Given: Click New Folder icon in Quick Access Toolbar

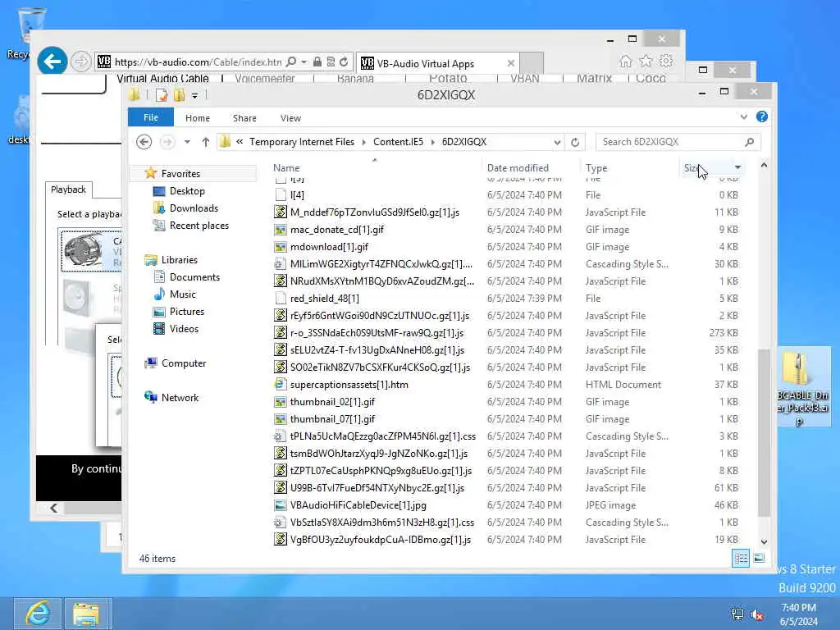Looking at the screenshot, I should (179, 95).
